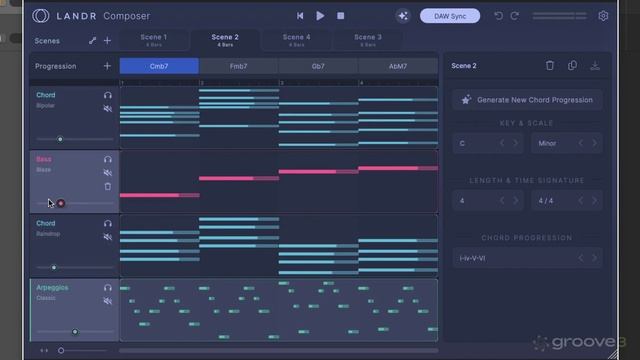Select the Scene 2 tab

[x=225, y=40]
